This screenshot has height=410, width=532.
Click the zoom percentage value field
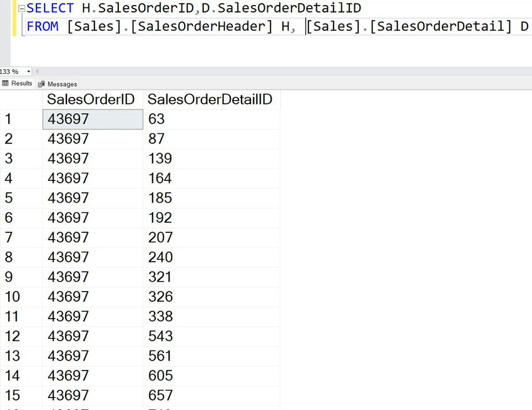[11, 71]
